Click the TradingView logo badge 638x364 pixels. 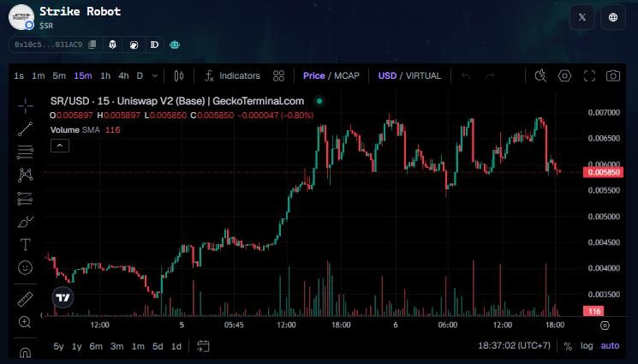pyautogui.click(x=63, y=298)
